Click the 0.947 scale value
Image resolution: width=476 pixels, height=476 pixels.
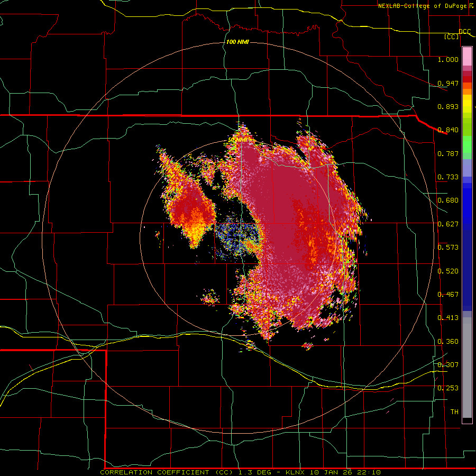tap(448, 83)
